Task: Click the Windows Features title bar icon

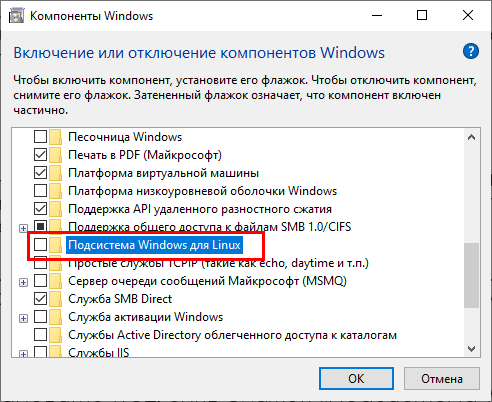Action: click(16, 16)
